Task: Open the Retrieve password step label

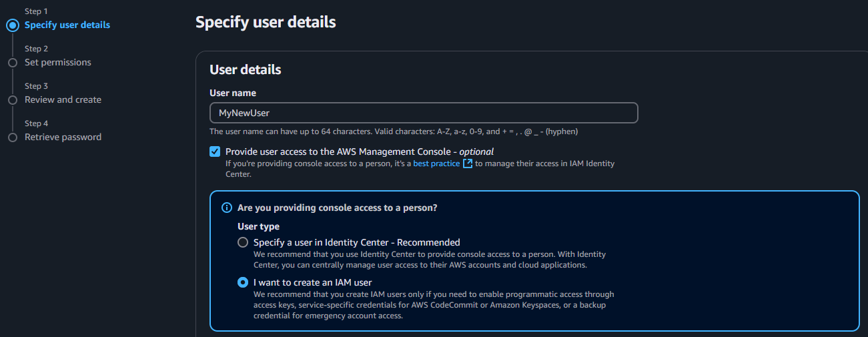Action: pos(63,137)
